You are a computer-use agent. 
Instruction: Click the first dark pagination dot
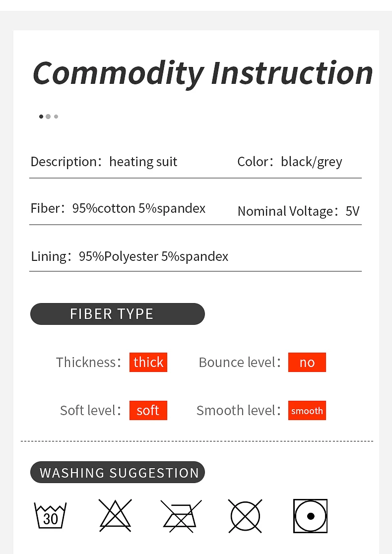pos(41,117)
